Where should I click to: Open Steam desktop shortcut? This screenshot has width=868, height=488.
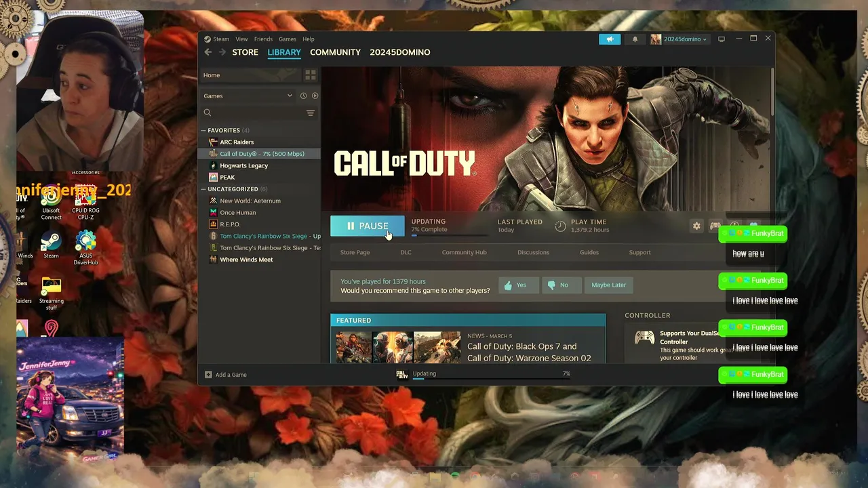[x=51, y=245]
